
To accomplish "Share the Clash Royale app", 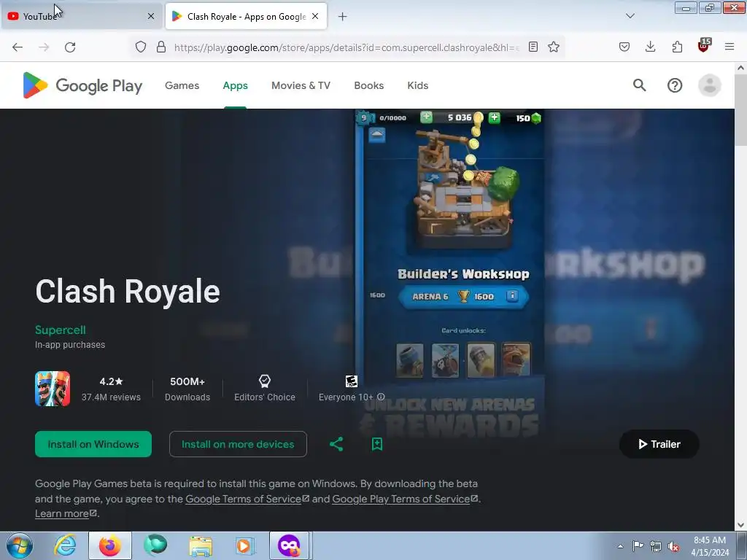I will coord(336,444).
